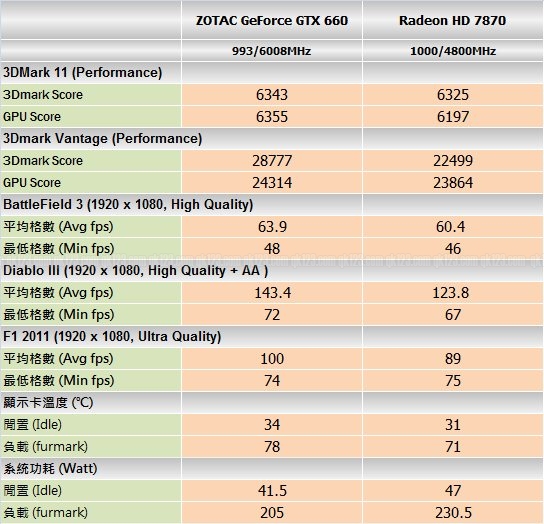Click the 71 furmark temperature value

coord(453,446)
